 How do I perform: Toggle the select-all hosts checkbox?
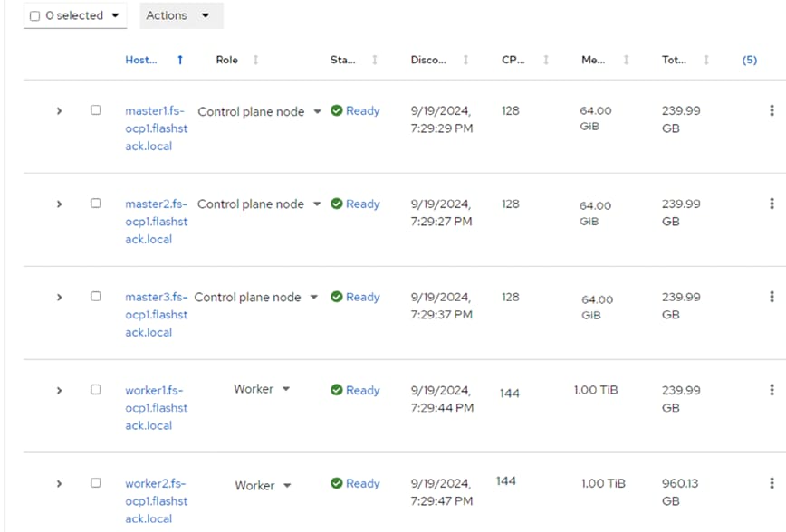pyautogui.click(x=35, y=16)
